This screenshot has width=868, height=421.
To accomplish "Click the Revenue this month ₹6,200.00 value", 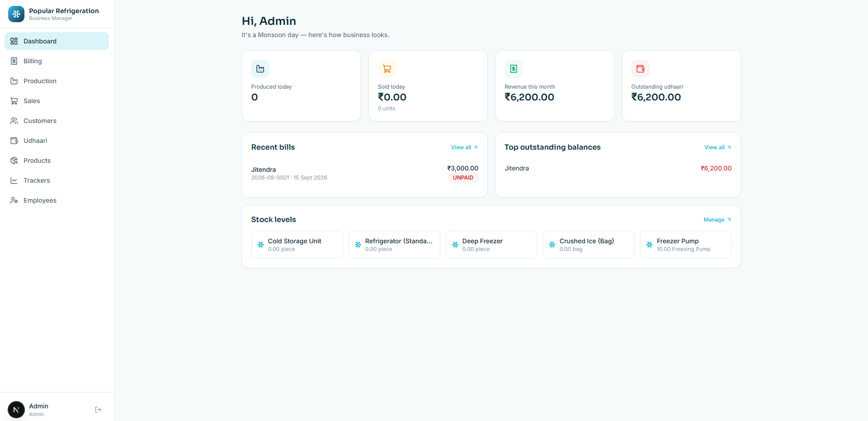I will click(x=529, y=97).
